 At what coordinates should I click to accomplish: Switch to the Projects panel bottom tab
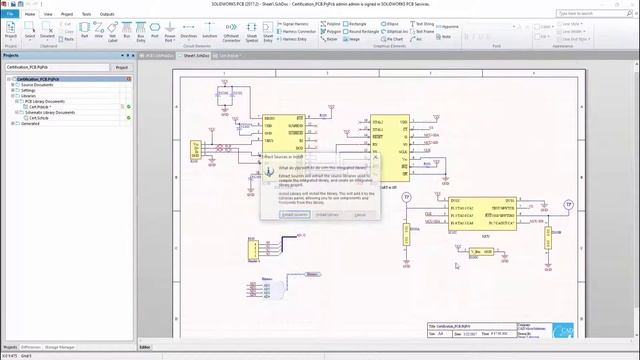click(x=10, y=347)
